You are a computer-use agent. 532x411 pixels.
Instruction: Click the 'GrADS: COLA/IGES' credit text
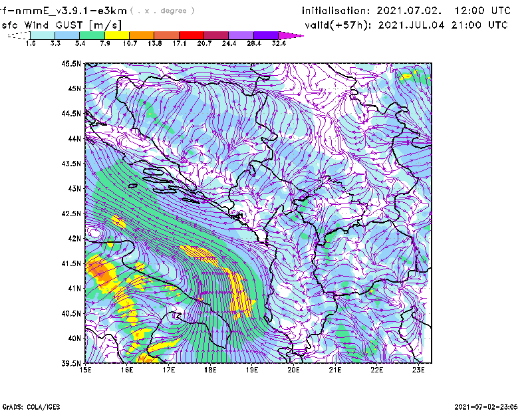click(31, 407)
